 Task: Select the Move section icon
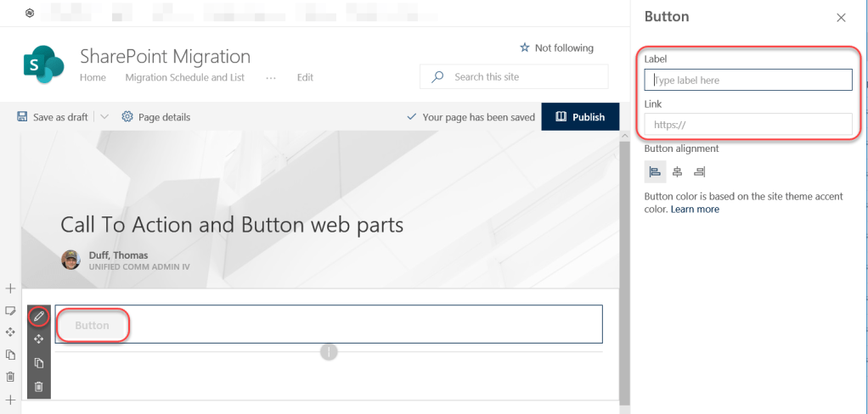[10, 333]
